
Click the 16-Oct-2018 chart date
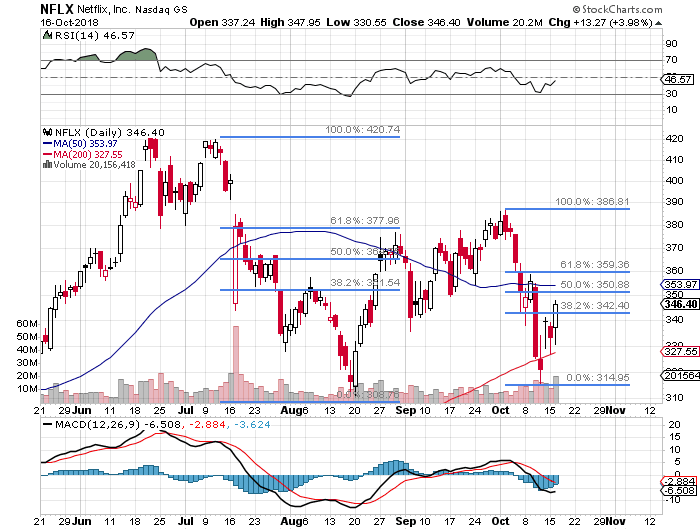pos(70,22)
